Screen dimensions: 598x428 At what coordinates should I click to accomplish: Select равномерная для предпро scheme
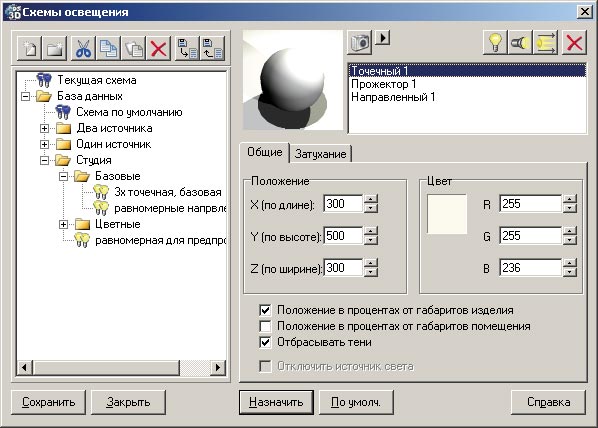click(x=161, y=240)
